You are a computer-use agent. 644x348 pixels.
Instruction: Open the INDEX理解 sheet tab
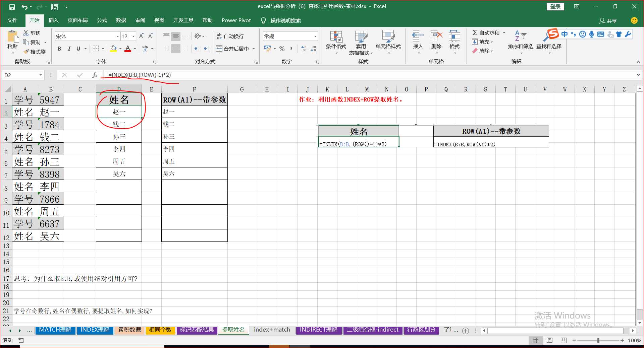click(x=95, y=330)
